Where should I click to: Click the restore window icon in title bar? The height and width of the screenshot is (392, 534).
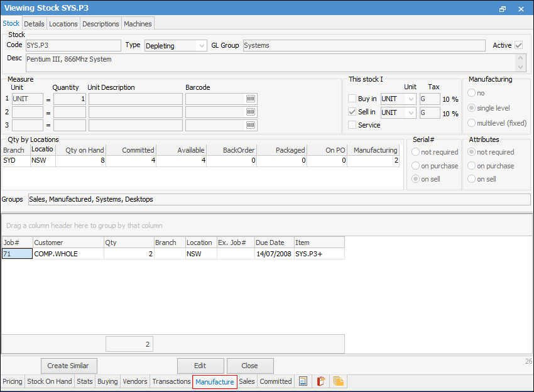[502, 9]
